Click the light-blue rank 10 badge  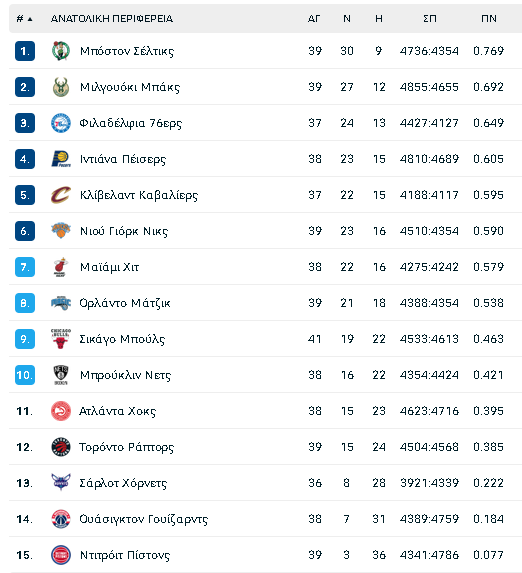click(25, 375)
